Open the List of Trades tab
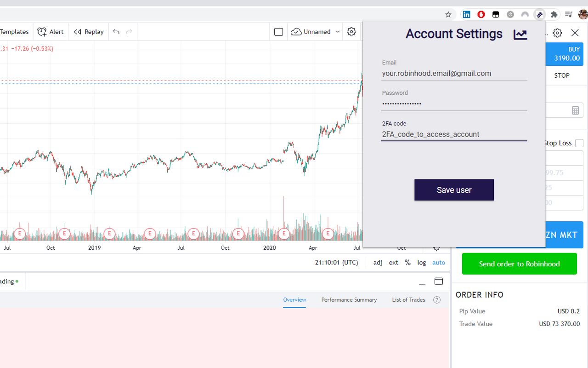Viewport: 588px width, 368px height. (408, 300)
